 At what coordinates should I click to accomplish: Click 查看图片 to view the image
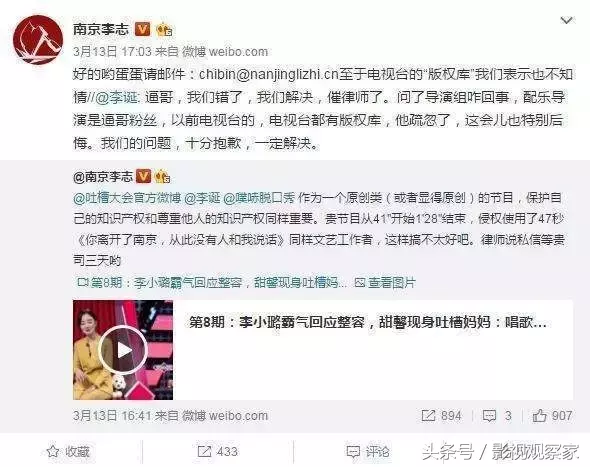385,283
